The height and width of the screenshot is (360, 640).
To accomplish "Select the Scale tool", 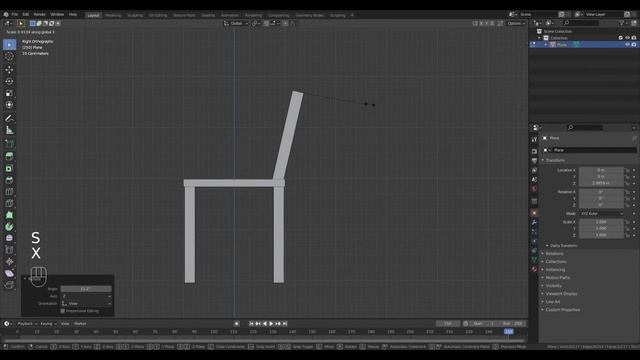I will 9,93.
